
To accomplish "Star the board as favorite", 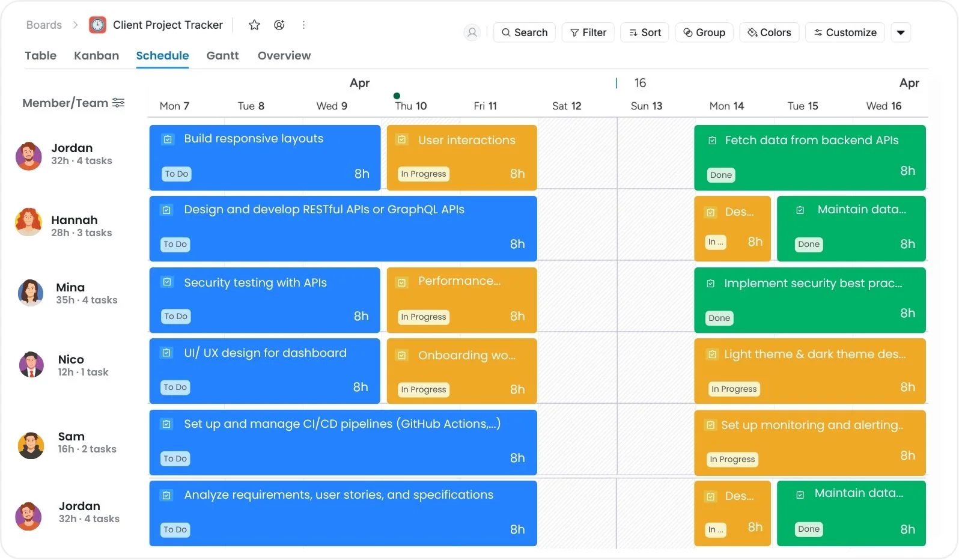I will 254,25.
